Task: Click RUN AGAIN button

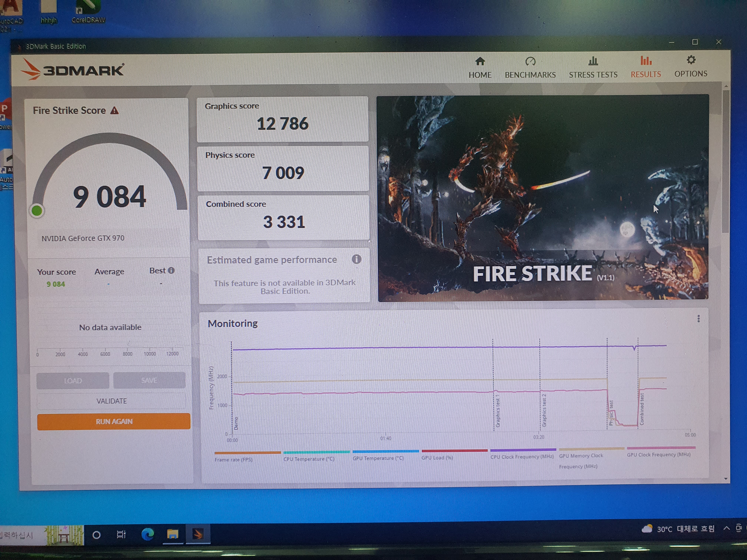Action: (114, 421)
